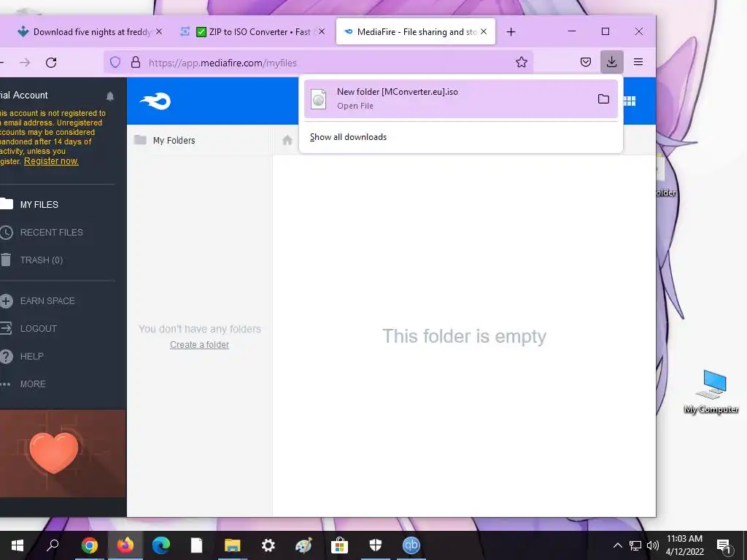Open volume speaker tray icon
Screen dimensions: 747x560
pyautogui.click(x=653, y=545)
